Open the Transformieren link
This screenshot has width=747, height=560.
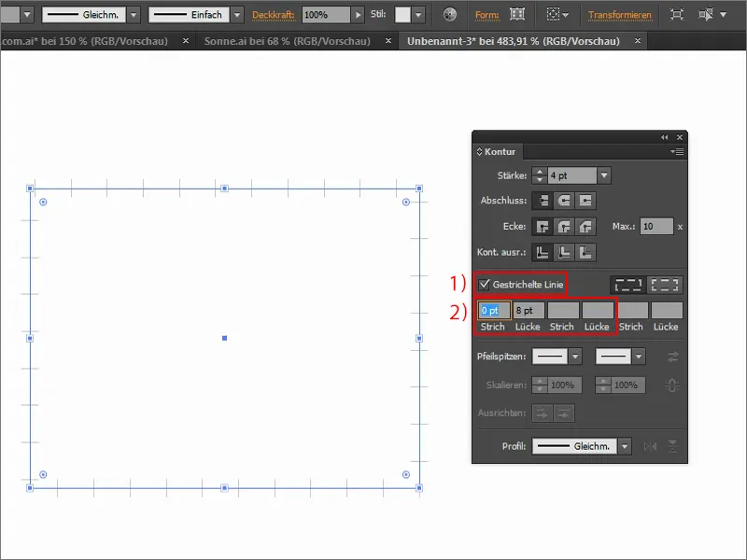(619, 15)
